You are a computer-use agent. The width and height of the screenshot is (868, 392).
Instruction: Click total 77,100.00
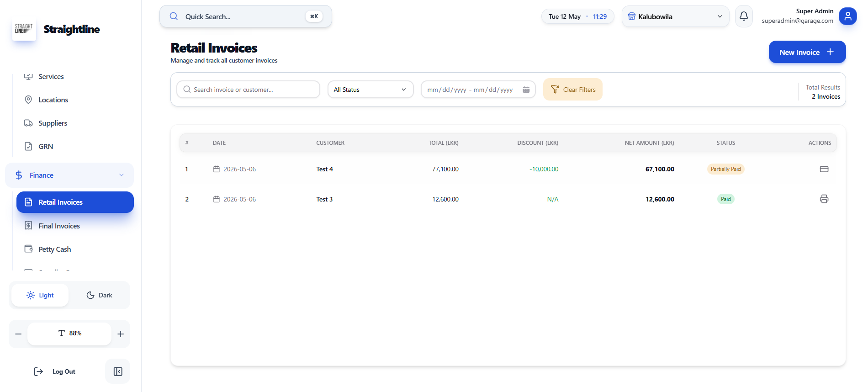point(445,169)
